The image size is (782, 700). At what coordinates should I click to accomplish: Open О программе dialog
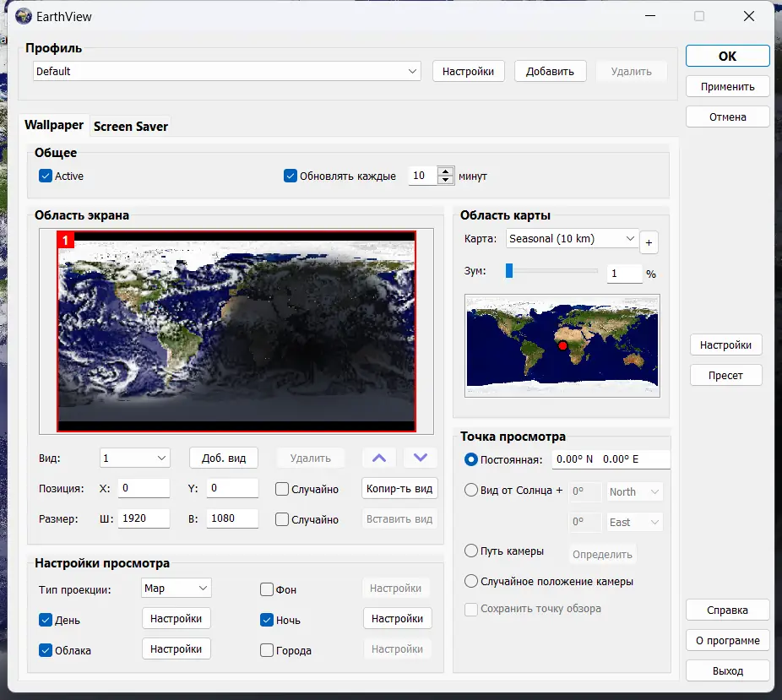726,640
